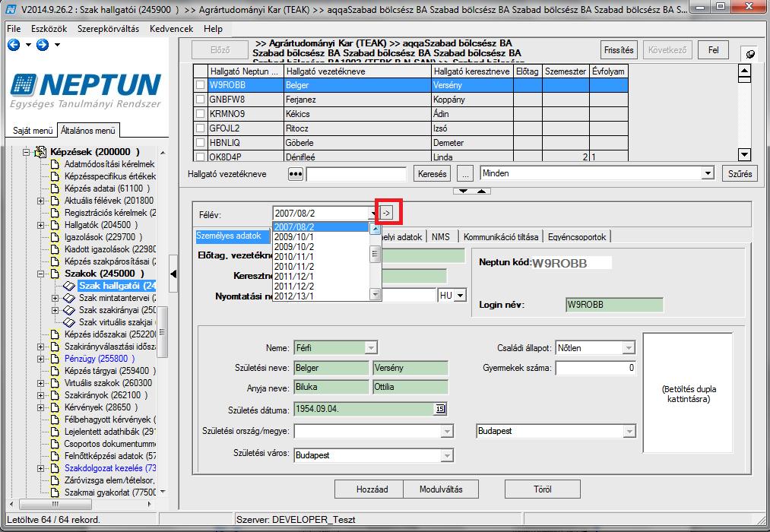
Task: Open the Szerepkörváltás menu
Action: coord(108,29)
